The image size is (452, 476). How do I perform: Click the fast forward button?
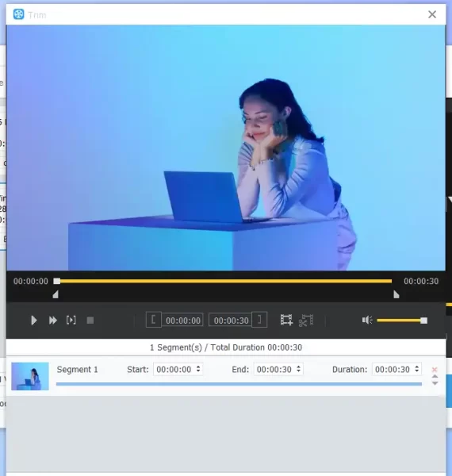[53, 321]
